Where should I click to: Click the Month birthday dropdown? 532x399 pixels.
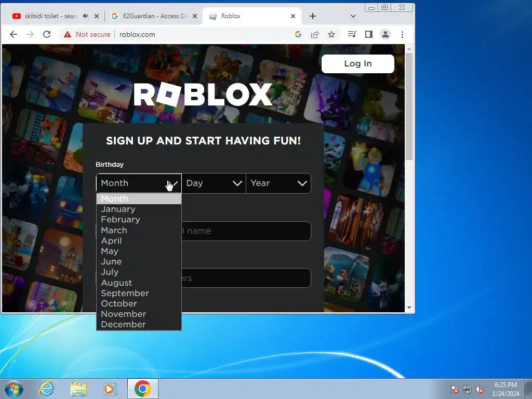point(139,183)
